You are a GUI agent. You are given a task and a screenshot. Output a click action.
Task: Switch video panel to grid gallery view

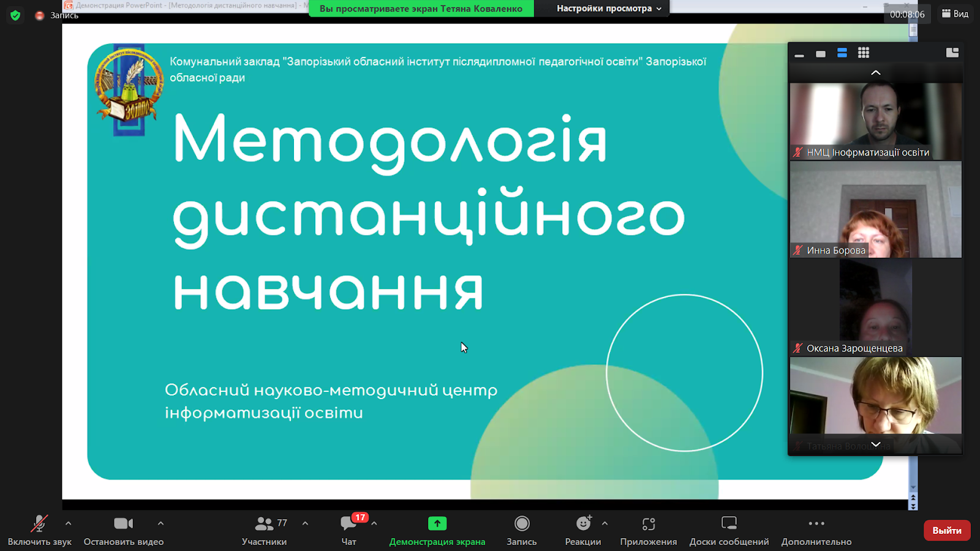click(x=864, y=53)
